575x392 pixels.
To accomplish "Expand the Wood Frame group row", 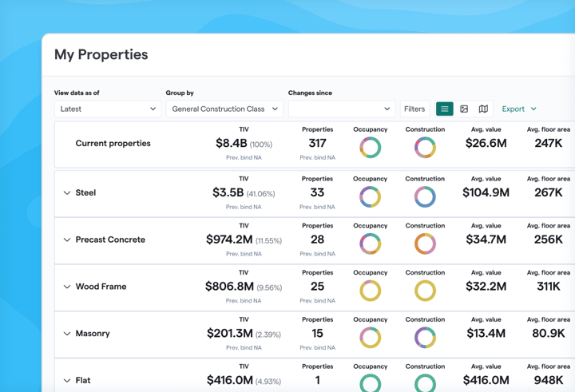I will point(67,287).
